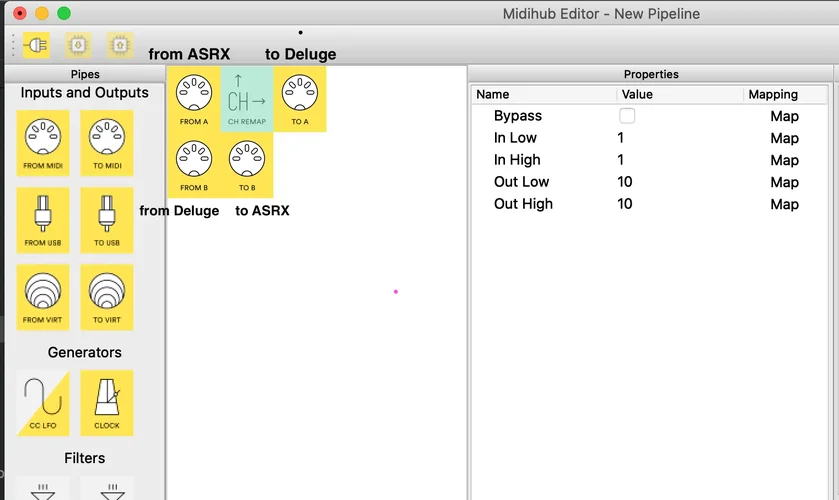This screenshot has height=500, width=839.
Task: Choose the TO VIRT pipe
Action: pos(107,297)
